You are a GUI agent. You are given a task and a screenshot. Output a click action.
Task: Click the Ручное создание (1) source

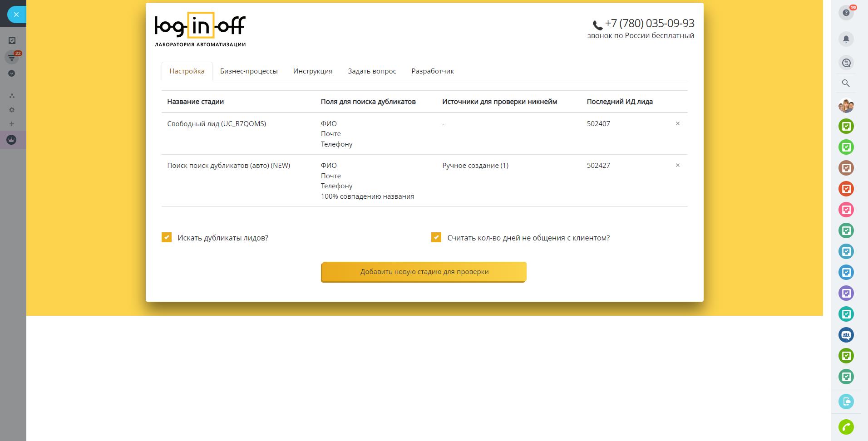[x=475, y=166]
